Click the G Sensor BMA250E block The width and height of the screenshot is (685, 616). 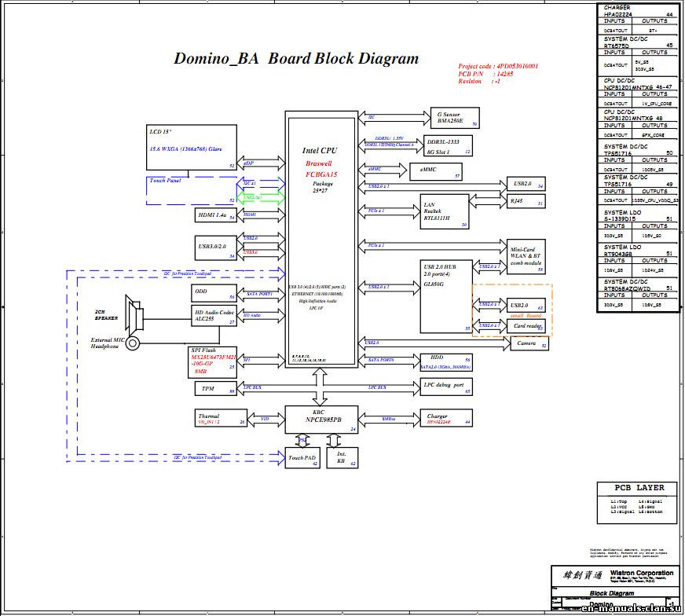coord(455,118)
